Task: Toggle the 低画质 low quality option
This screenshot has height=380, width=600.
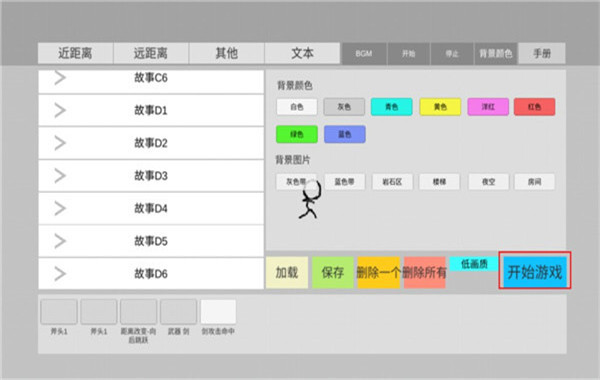Action: (x=474, y=264)
